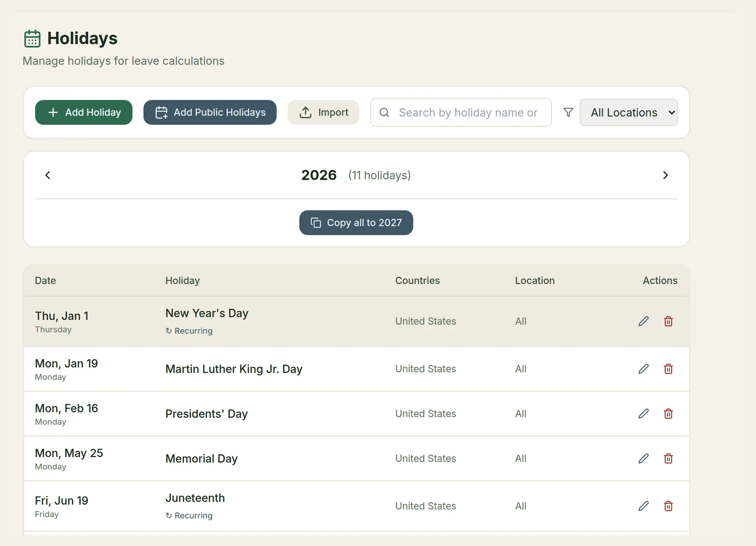Click All location in Juneteenth row
The width and height of the screenshot is (756, 546).
tap(521, 506)
